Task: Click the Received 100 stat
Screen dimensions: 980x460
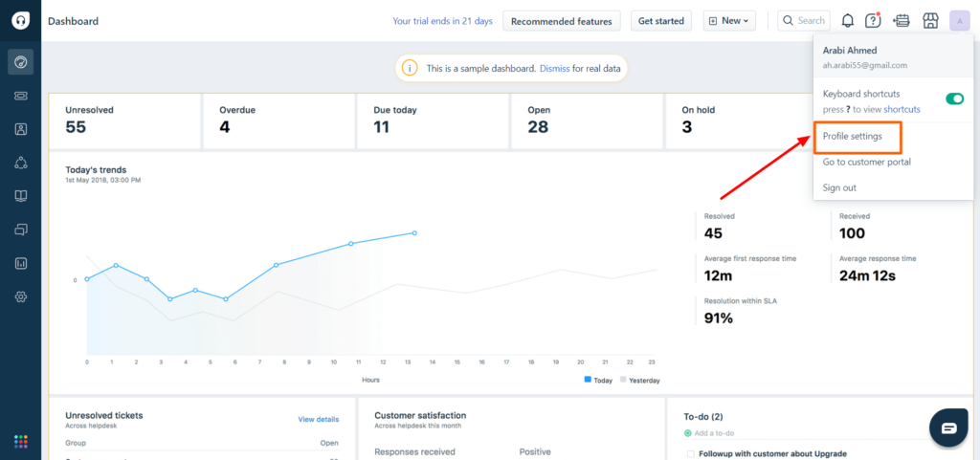Action: [855, 226]
